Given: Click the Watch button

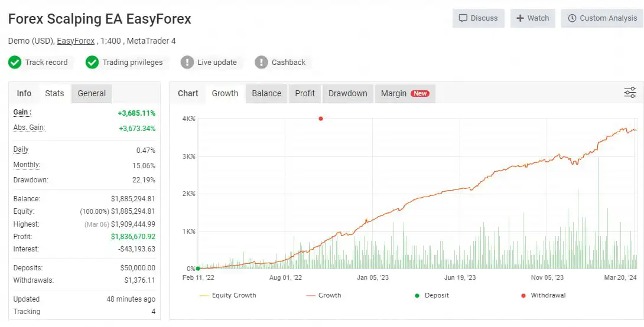Looking at the screenshot, I should pos(532,18).
